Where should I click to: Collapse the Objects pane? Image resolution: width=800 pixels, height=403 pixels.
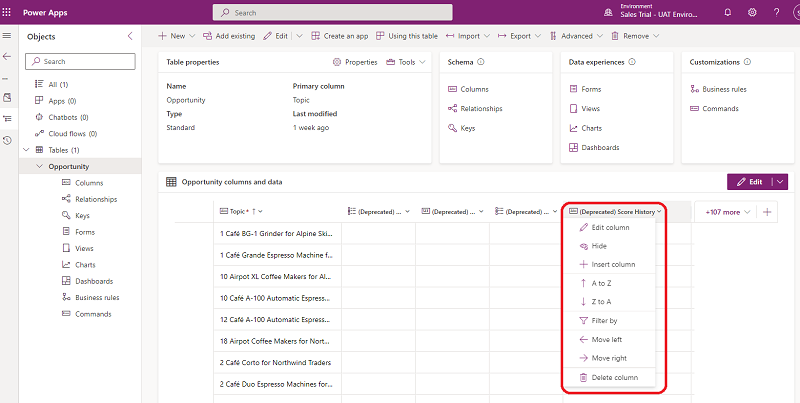coord(130,36)
